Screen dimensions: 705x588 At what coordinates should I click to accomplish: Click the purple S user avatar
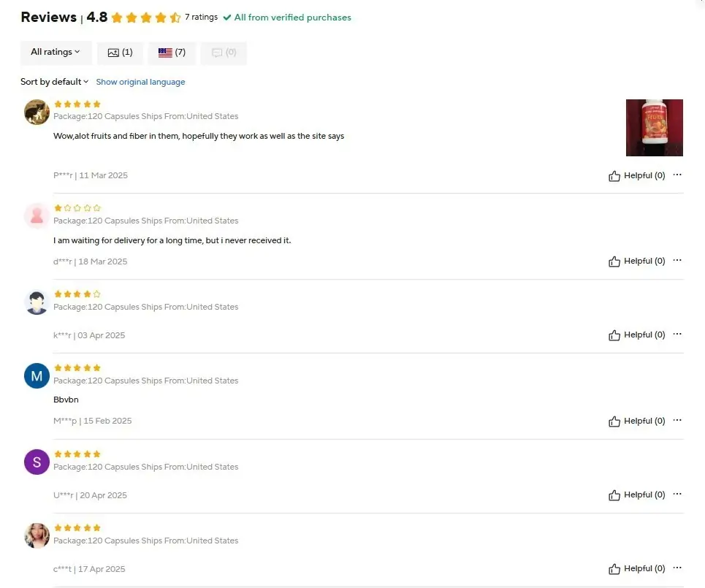click(x=37, y=462)
